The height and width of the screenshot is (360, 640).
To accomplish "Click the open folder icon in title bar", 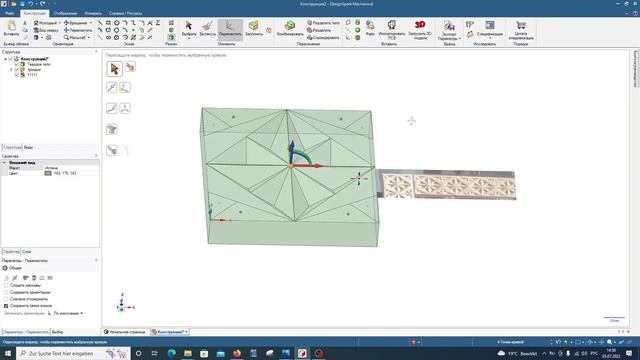I will click(x=13, y=4).
